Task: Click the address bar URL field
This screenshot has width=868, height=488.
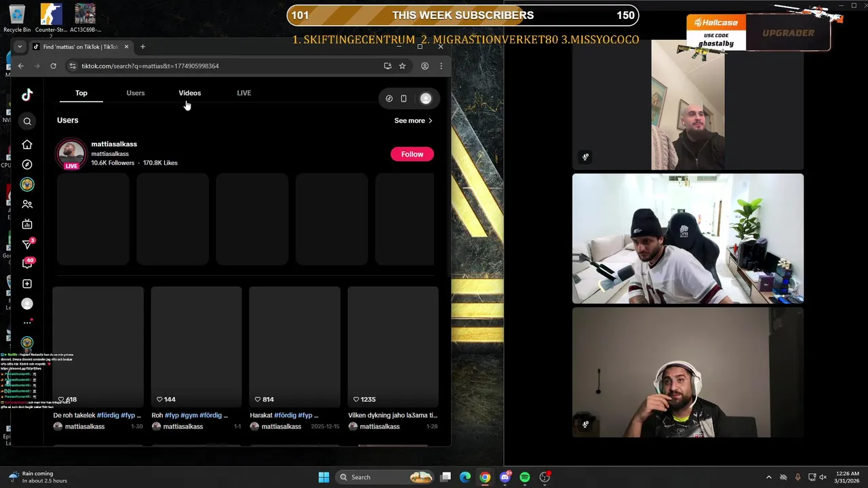Action: (224, 66)
